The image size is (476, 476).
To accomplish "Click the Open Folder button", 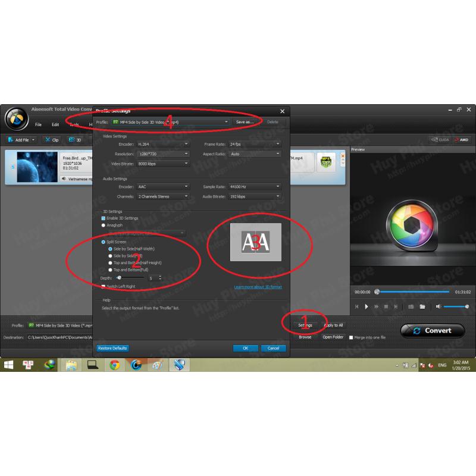I will 333,337.
